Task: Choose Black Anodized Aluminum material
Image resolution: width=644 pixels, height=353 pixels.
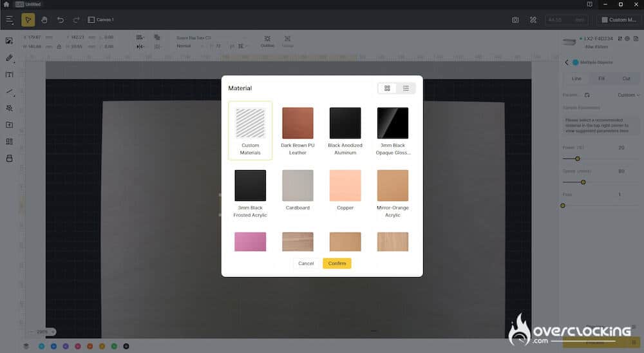Action: pos(345,131)
